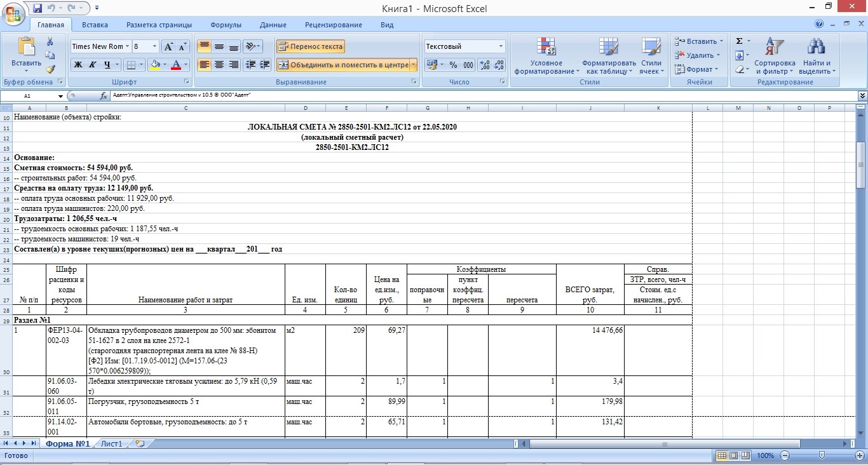Align text to middle of cell
This screenshot has width=868, height=465.
coord(219,46)
